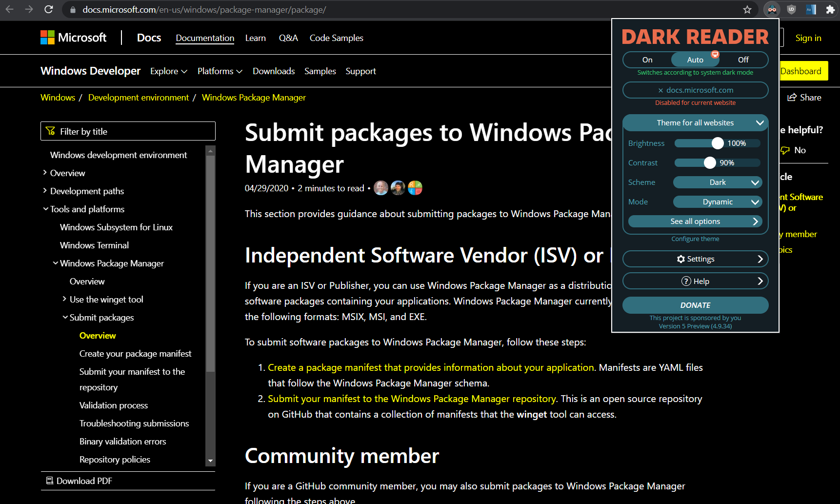Collapse the Submit packages tree section
The width and height of the screenshot is (840, 504).
65,317
